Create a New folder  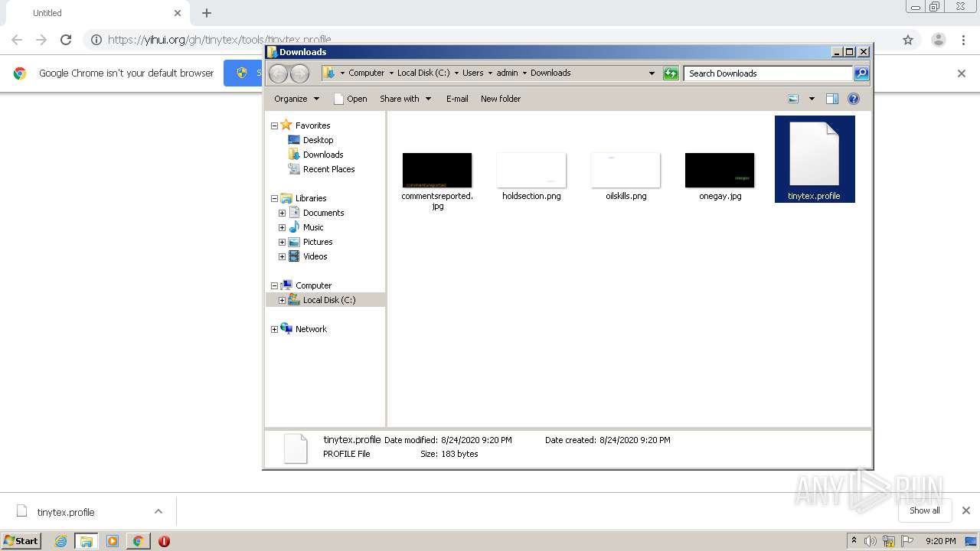click(501, 99)
